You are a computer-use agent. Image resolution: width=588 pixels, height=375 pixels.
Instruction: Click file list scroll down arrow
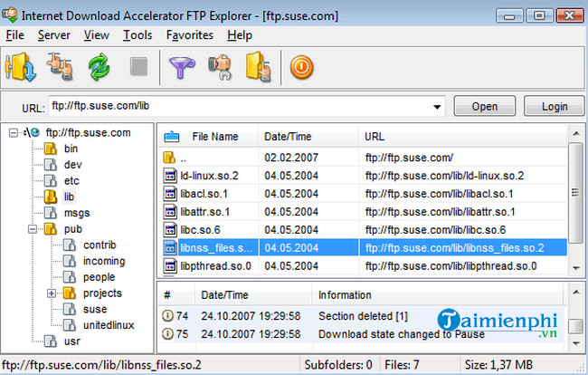pyautogui.click(x=576, y=267)
